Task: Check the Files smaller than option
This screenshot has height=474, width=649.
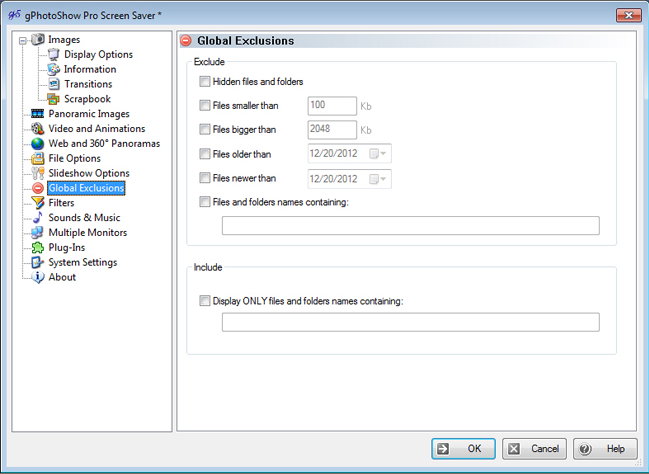Action: click(x=205, y=105)
